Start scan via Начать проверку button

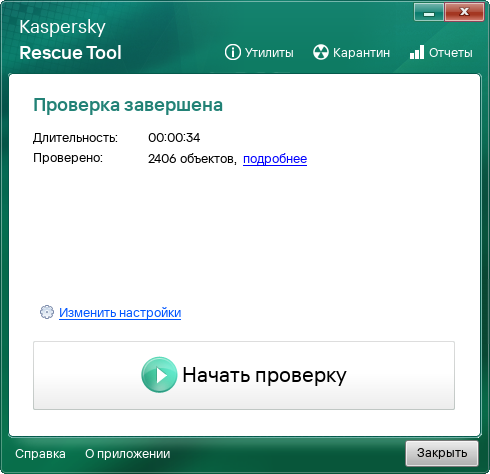244,375
